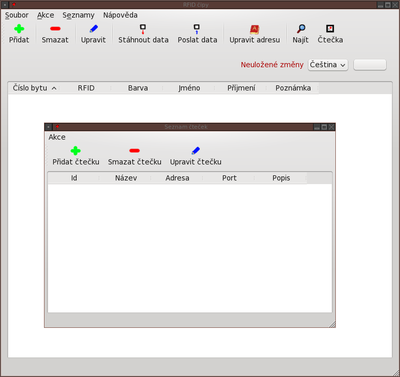Click the green plus Přidat čtečku icon

tap(76, 151)
